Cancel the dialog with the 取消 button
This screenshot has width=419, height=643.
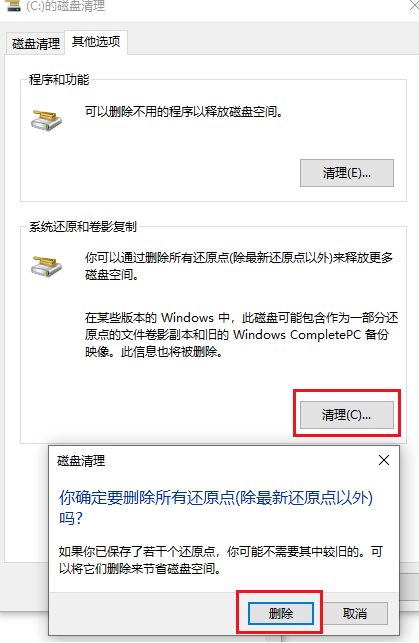point(355,613)
